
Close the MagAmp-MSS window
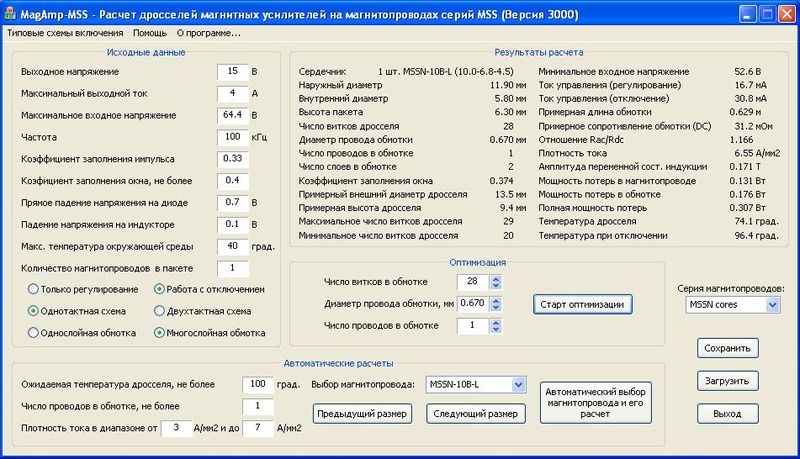786,14
